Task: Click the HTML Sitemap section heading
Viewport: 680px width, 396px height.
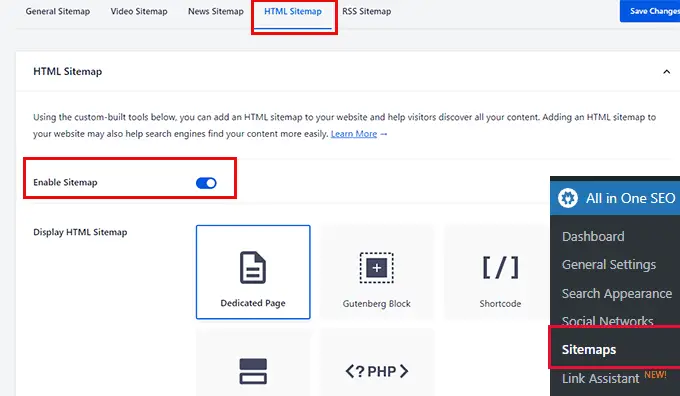Action: (68, 72)
